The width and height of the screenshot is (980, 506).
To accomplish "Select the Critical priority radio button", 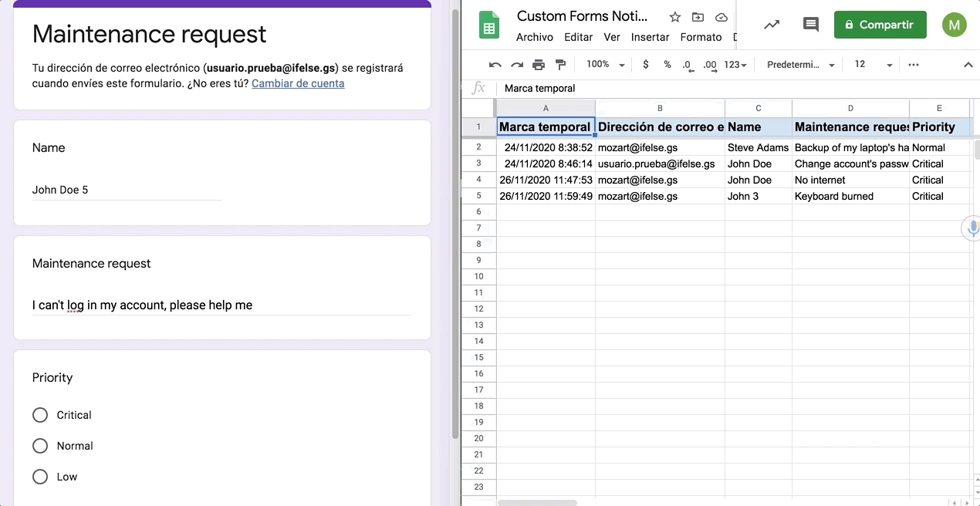I will click(x=40, y=415).
